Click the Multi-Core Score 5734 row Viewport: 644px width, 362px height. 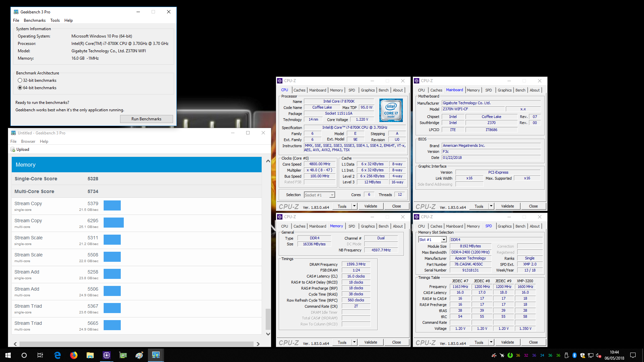pyautogui.click(x=137, y=191)
